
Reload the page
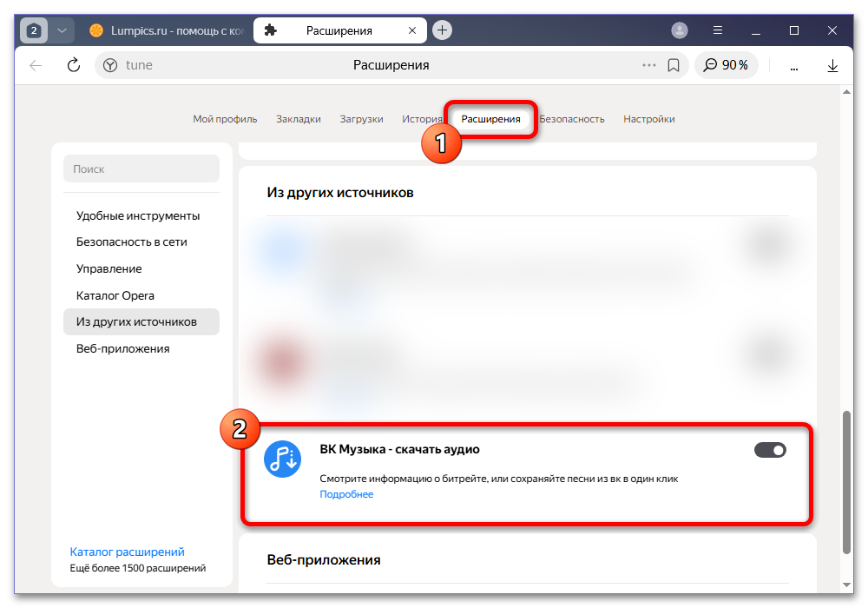coord(74,65)
